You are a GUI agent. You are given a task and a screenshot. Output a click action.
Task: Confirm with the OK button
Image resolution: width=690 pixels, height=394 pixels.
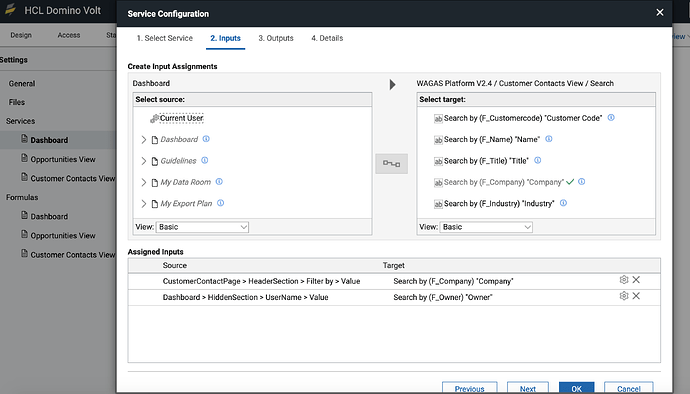(576, 388)
